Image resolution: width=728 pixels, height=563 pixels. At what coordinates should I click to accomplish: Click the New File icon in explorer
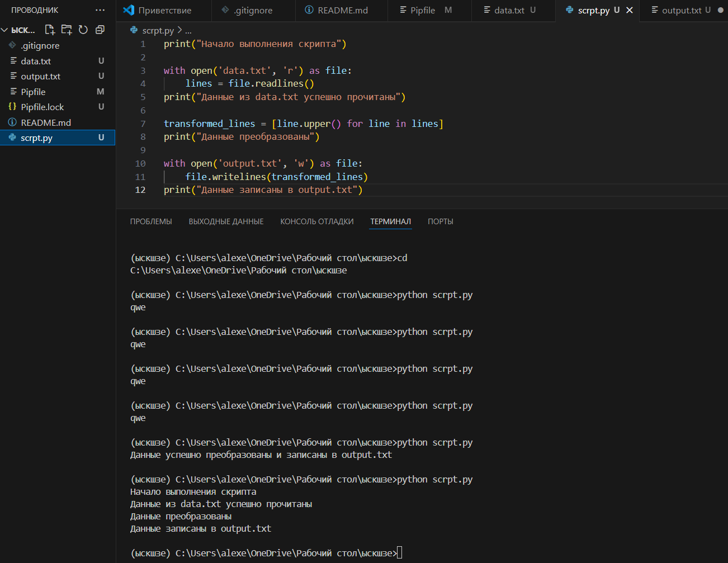coord(50,30)
